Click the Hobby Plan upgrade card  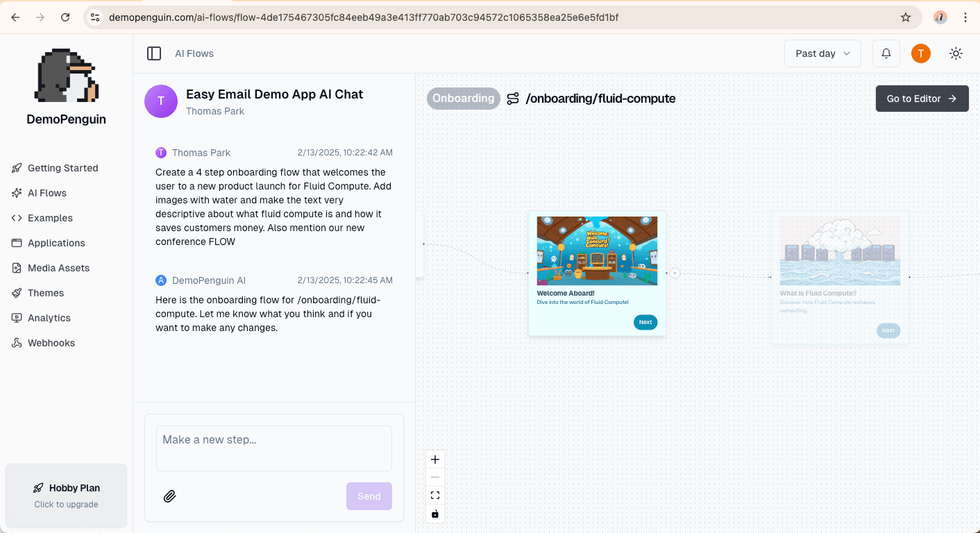pyautogui.click(x=67, y=496)
